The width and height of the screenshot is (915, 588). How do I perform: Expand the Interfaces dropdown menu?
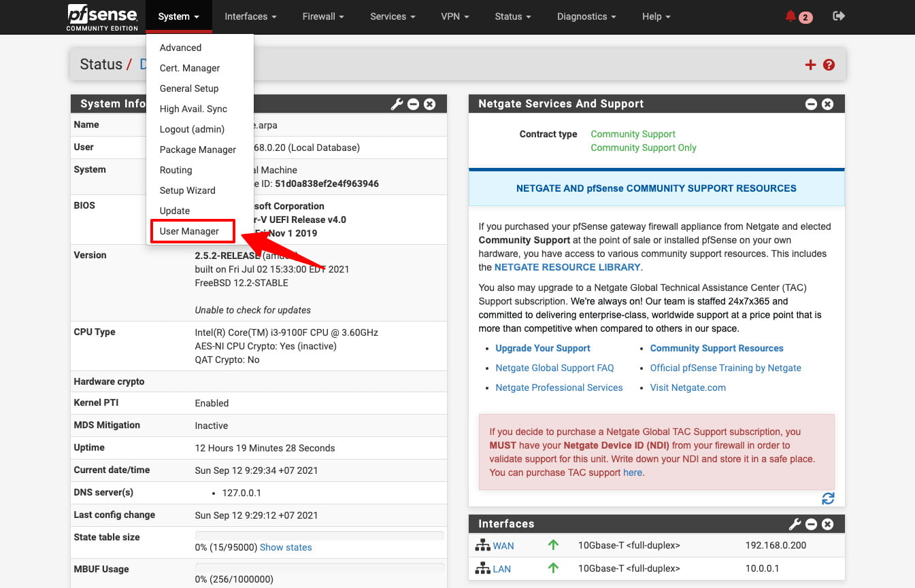tap(250, 16)
